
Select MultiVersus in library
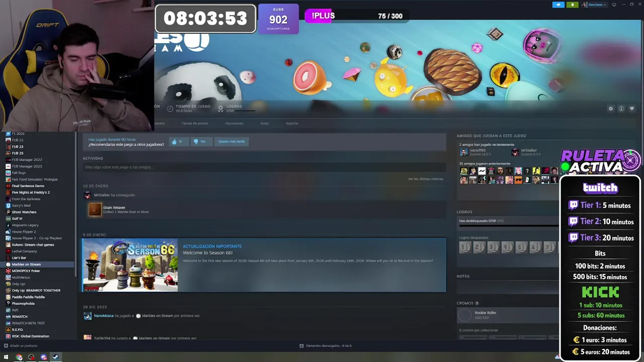(x=21, y=278)
